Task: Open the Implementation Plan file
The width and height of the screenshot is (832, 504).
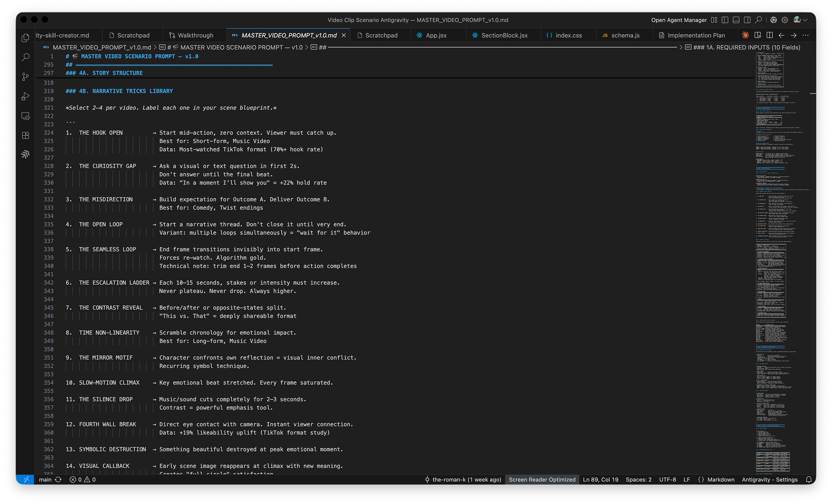Action: tap(695, 35)
